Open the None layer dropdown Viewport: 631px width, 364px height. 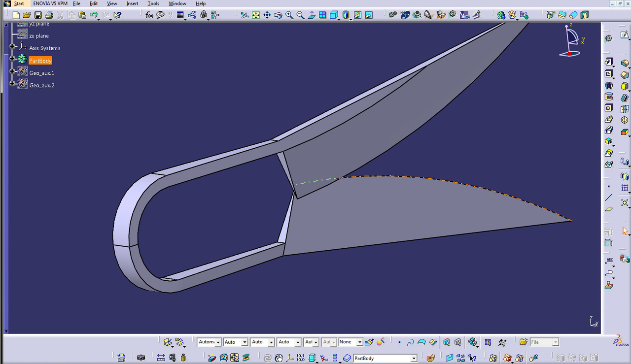coord(360,342)
